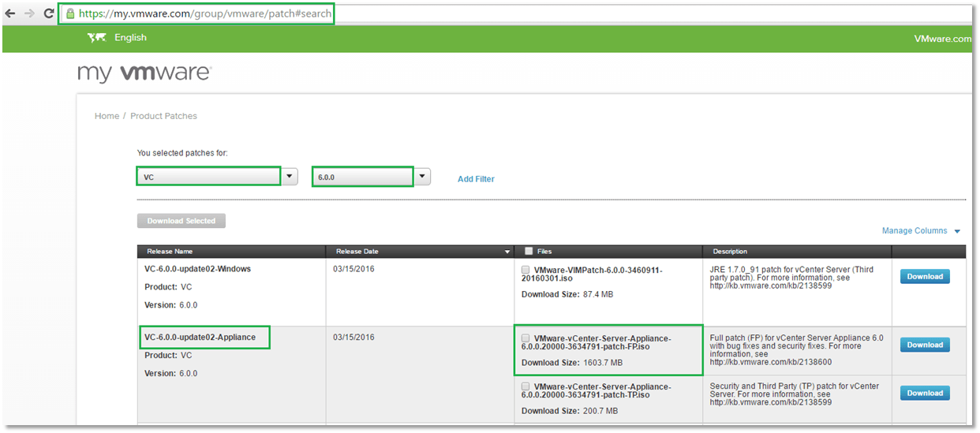Open the English language selector
The image size is (980, 433).
(130, 38)
